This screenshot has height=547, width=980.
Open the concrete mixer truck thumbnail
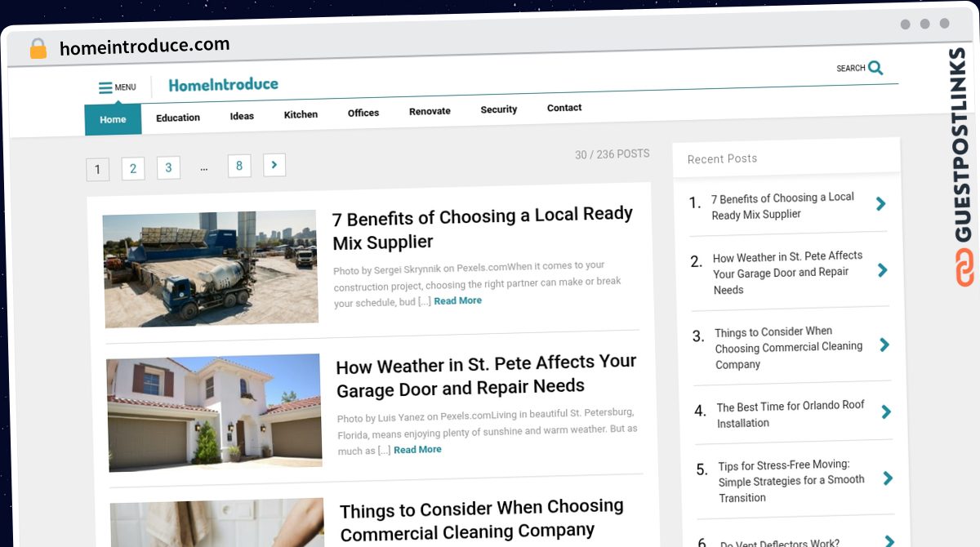click(x=211, y=269)
